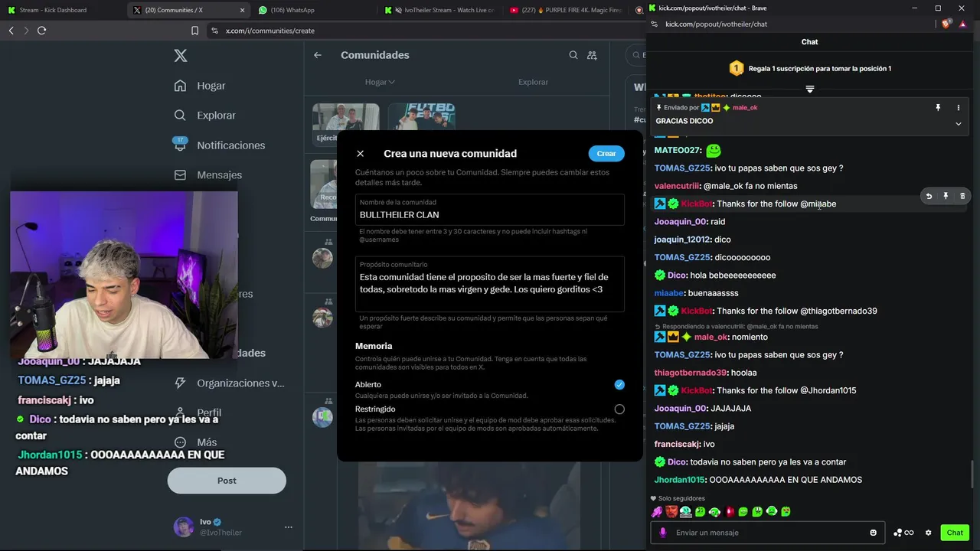The height and width of the screenshot is (551, 980).
Task: Go back with the Comunidades arrow
Action: 318,55
